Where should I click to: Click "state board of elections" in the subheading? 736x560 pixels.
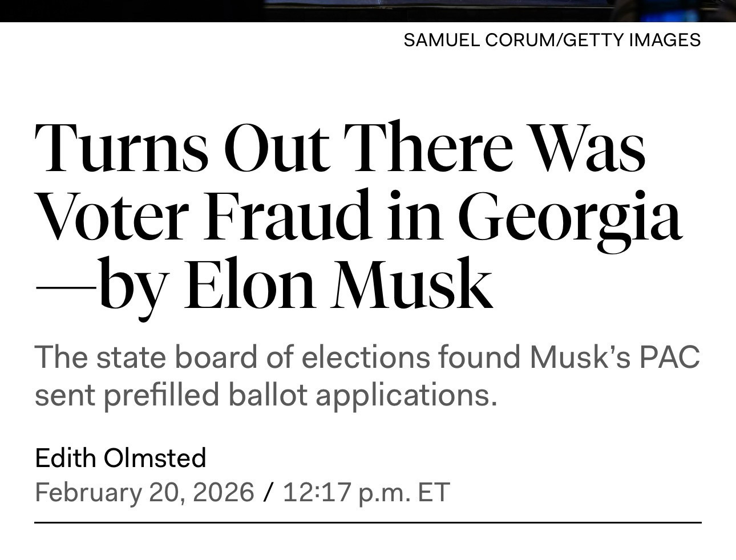click(x=262, y=358)
